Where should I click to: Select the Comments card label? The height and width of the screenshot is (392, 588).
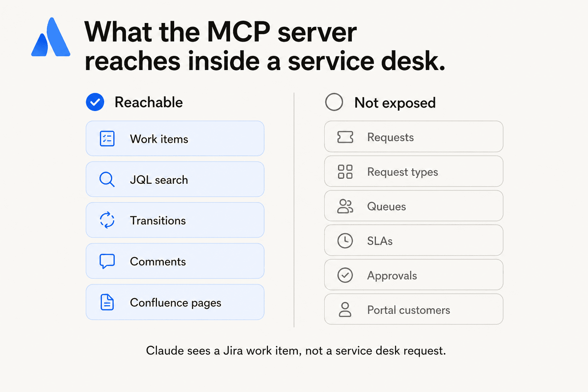158,261
